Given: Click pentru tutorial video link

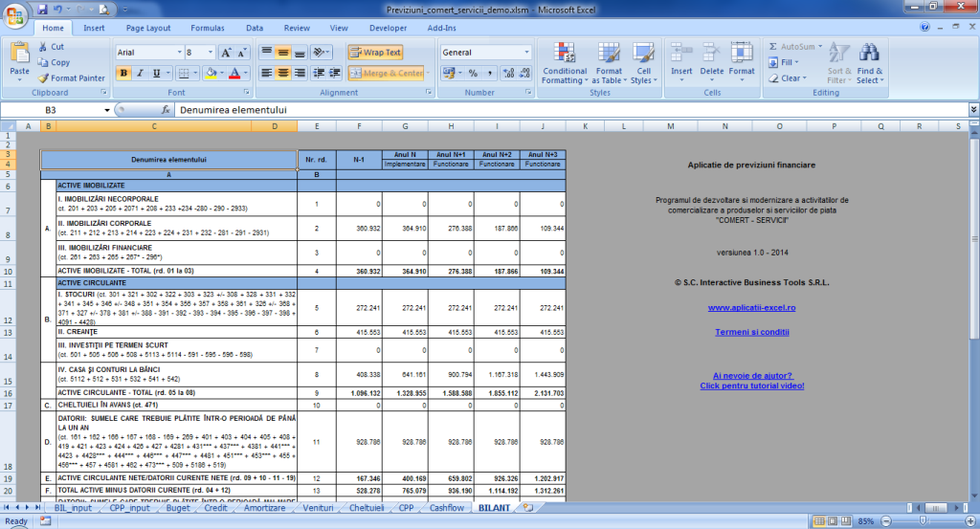Looking at the screenshot, I should [x=752, y=386].
